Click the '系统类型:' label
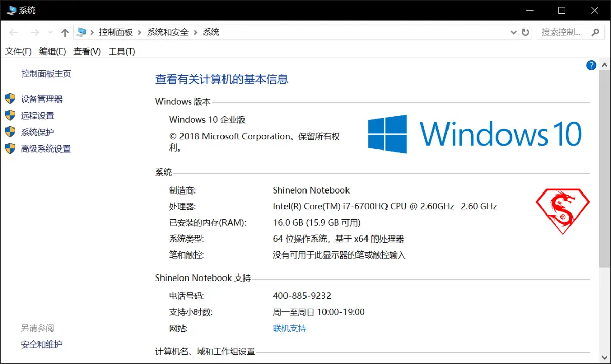 (187, 239)
